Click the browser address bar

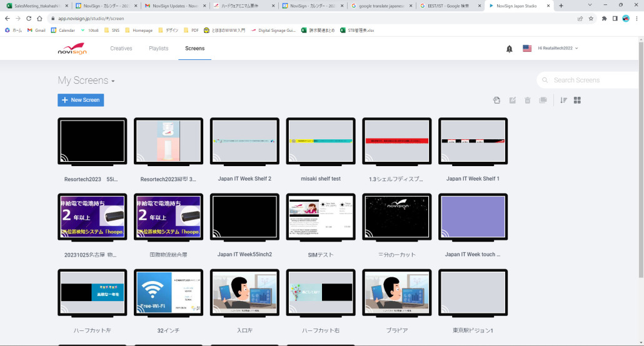tap(312, 19)
